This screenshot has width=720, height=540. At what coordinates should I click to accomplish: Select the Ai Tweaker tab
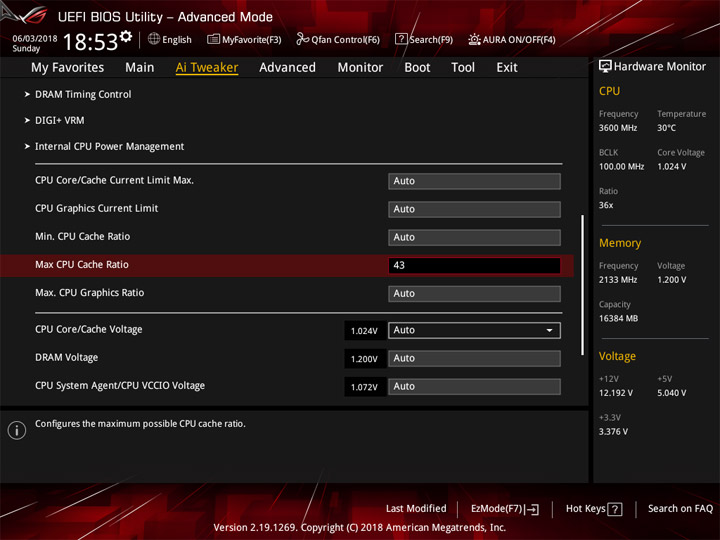click(207, 68)
